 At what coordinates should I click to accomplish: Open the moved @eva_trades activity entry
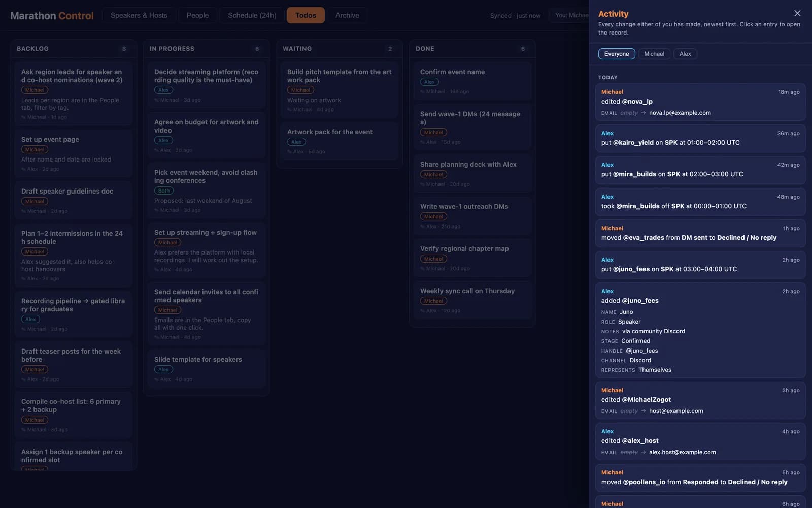[700, 233]
